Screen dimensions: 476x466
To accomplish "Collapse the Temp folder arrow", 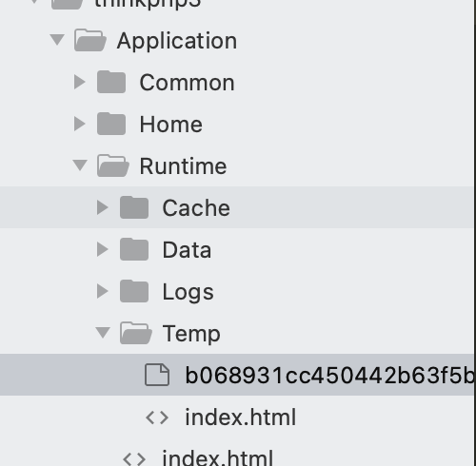I will (103, 333).
